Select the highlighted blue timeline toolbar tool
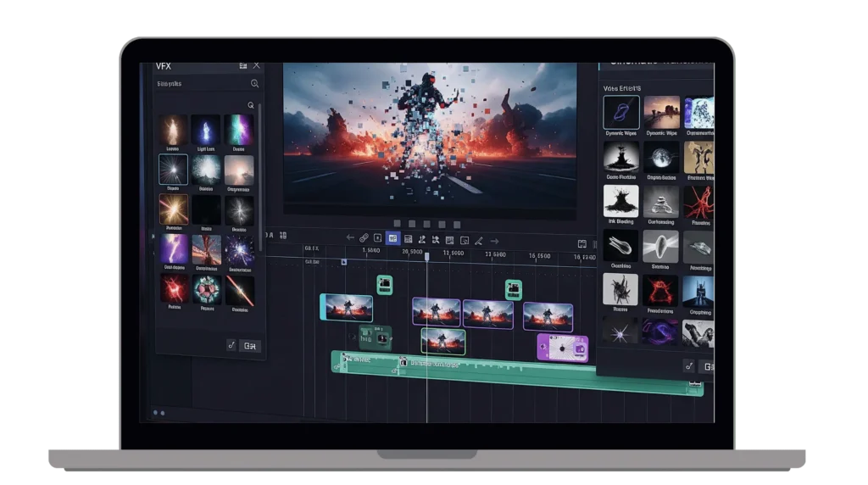This screenshot has width=868, height=485. click(392, 238)
